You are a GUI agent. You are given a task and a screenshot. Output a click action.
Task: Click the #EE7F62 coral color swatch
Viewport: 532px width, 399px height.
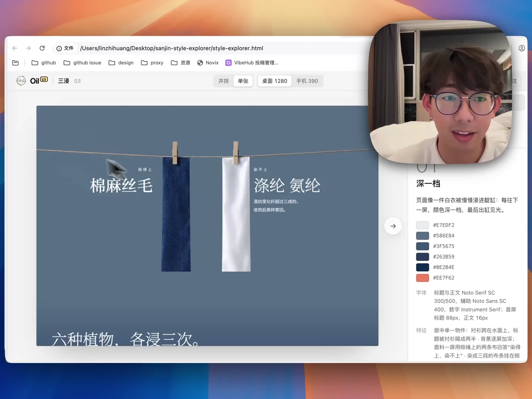click(x=423, y=278)
